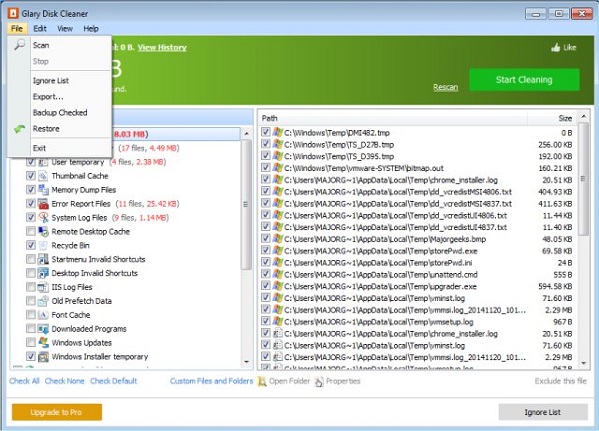Viewport: 599px width, 431px height.
Task: Select the chrome_installer.log 20.51 KB row with Windows-flag file icon
Action: coord(417,180)
